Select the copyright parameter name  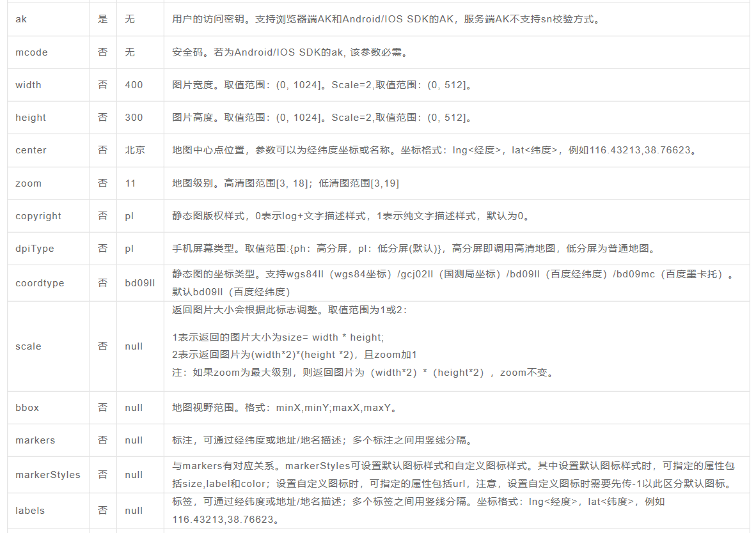point(38,216)
